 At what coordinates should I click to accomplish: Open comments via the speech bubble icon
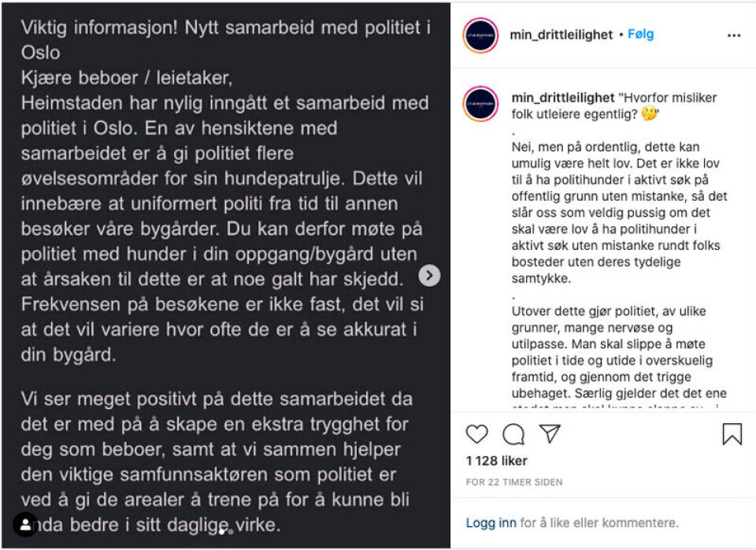513,434
